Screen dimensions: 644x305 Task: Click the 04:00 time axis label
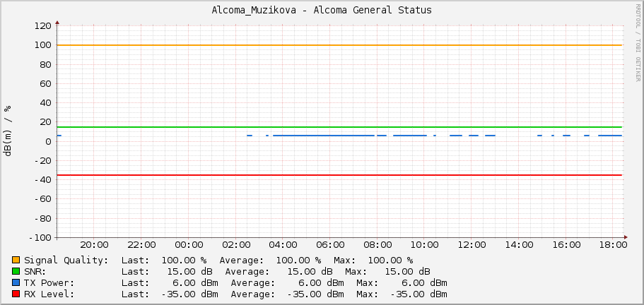283,245
